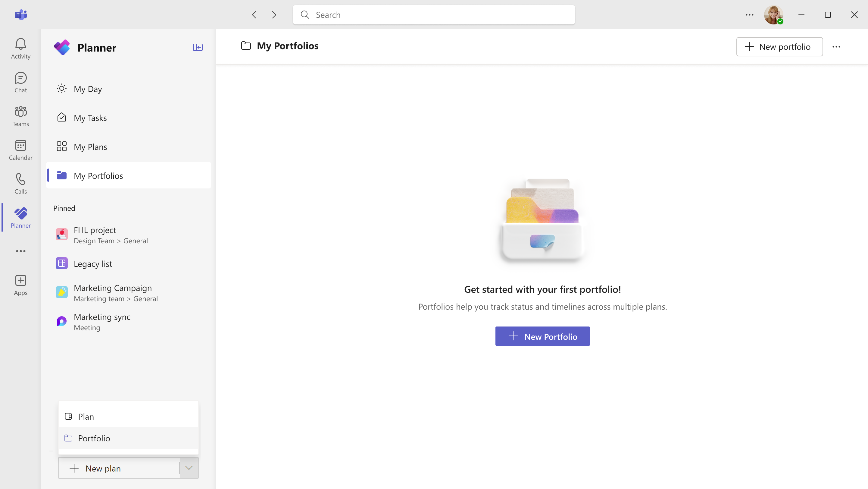Select the Planner icon in the sidebar
868x489 pixels.
tap(20, 218)
